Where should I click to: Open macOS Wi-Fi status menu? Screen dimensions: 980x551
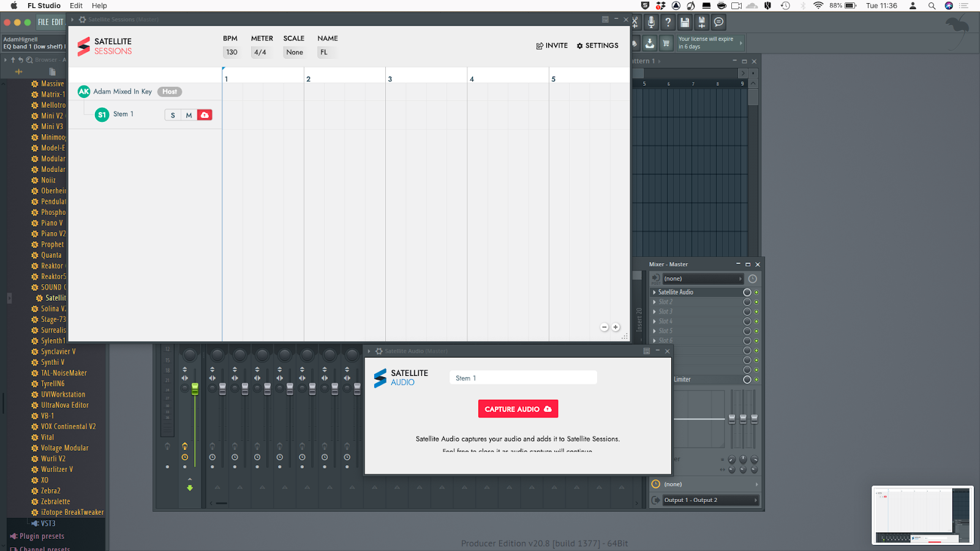(x=818, y=6)
